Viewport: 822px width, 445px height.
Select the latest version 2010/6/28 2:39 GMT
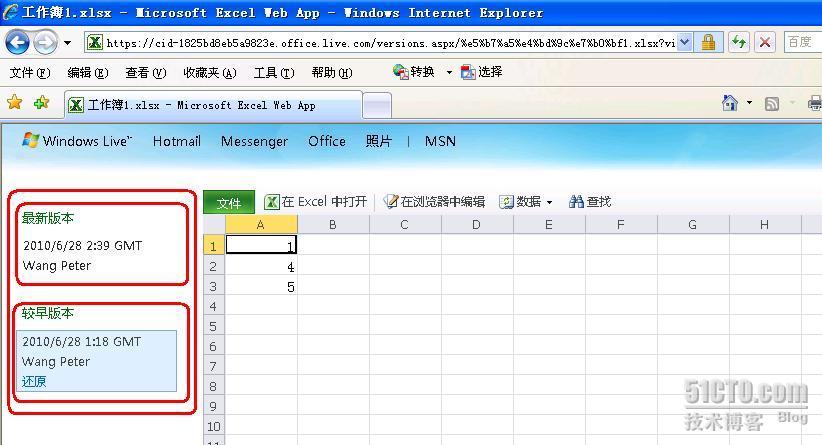click(83, 246)
